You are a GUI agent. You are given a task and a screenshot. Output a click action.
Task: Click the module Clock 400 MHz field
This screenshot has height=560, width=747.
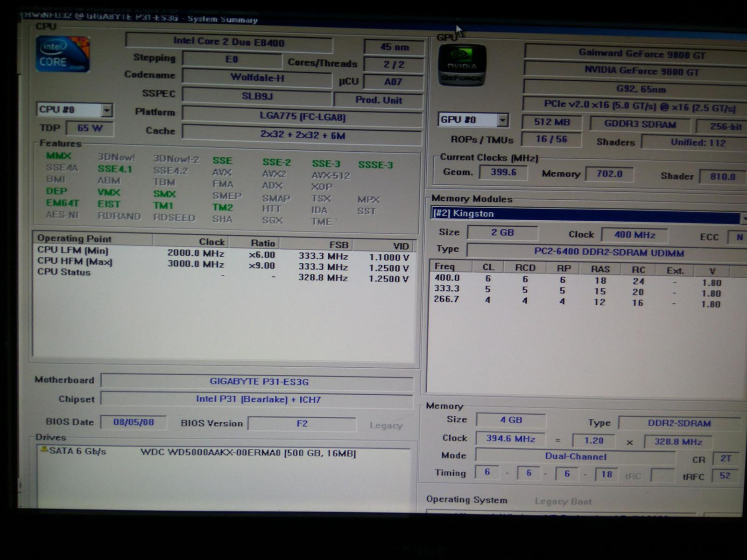click(634, 235)
